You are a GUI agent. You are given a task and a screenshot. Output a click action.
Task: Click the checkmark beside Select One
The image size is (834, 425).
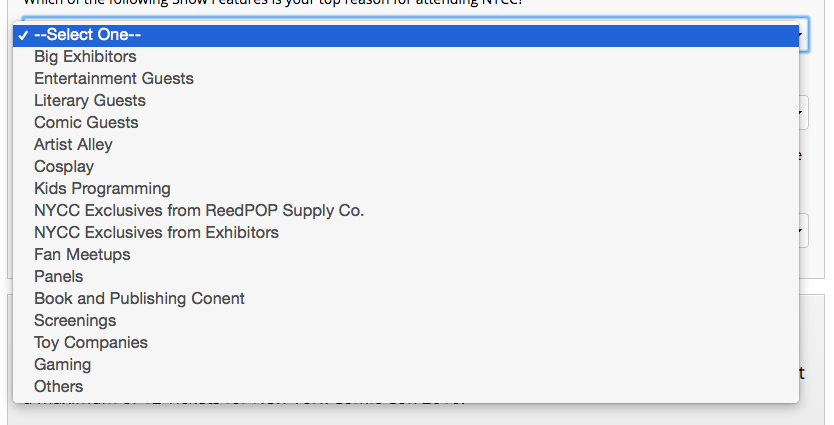coord(22,36)
